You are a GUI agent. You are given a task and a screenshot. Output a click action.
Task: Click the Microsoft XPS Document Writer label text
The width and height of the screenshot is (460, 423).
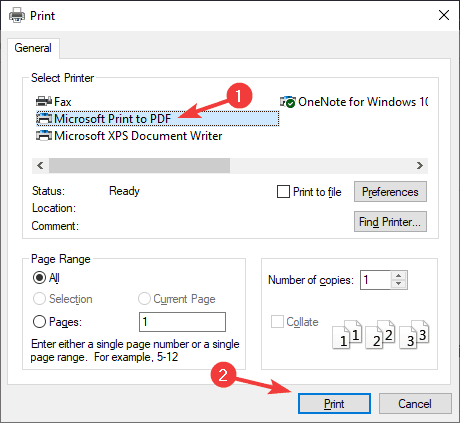coord(138,136)
